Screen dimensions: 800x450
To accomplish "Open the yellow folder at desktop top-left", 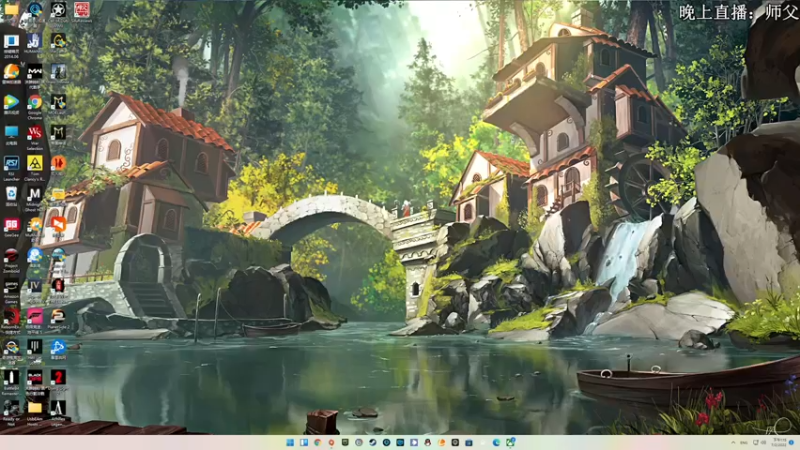I will [x=11, y=9].
